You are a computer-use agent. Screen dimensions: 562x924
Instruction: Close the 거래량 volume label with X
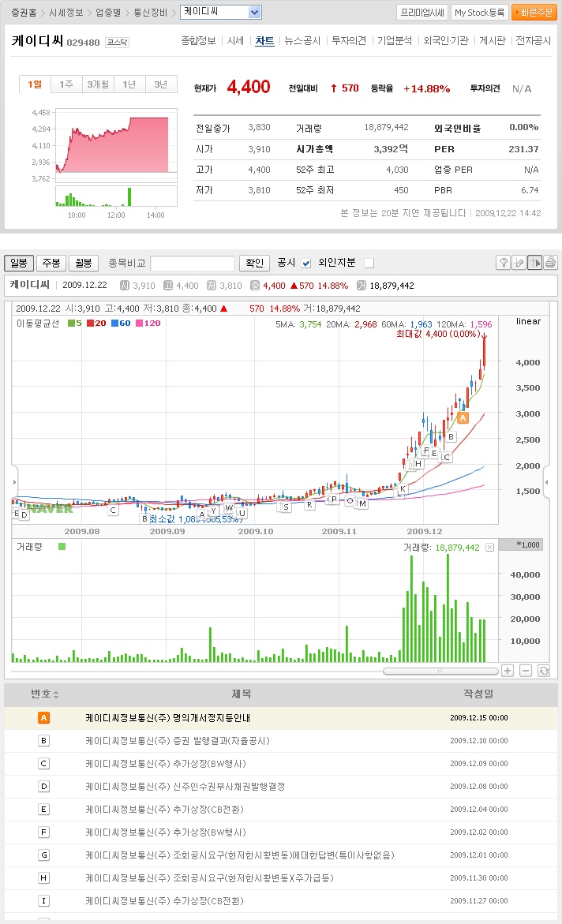489,548
